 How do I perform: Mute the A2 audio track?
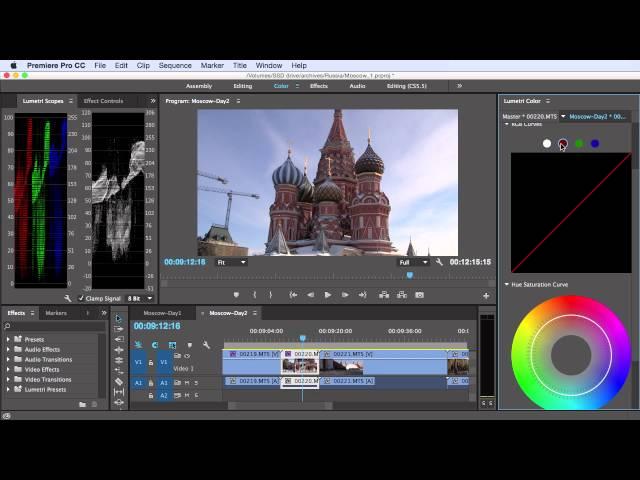click(187, 396)
